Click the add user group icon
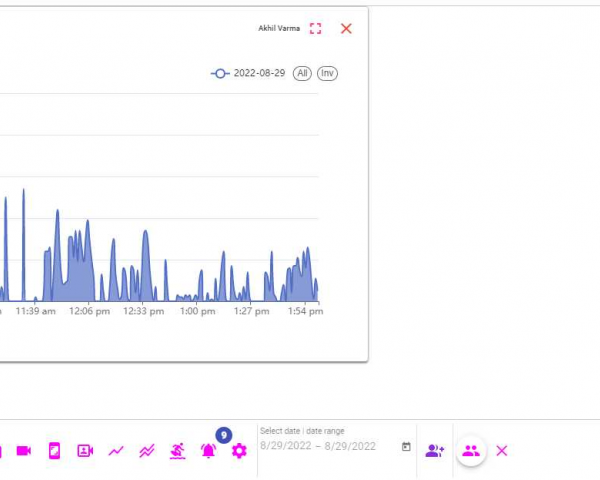Image resolution: width=600 pixels, height=480 pixels. (434, 451)
